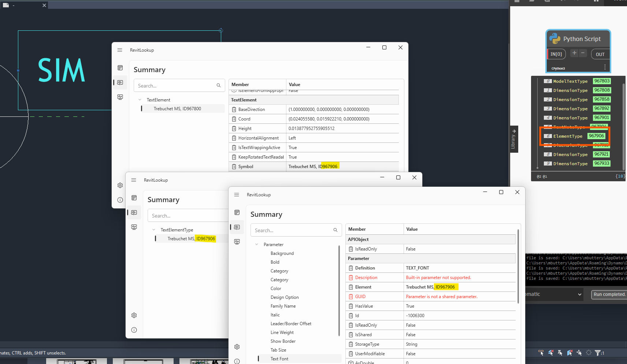The height and width of the screenshot is (364, 627).
Task: Collapse the TextElement tree group
Action: (x=140, y=100)
